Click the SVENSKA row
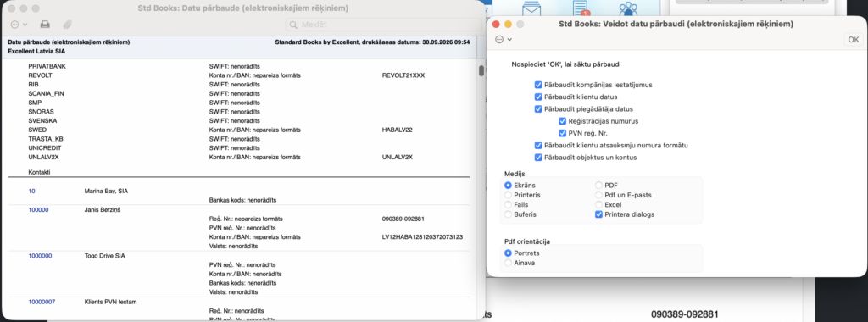Screen dimensions: 868x322 [42, 120]
